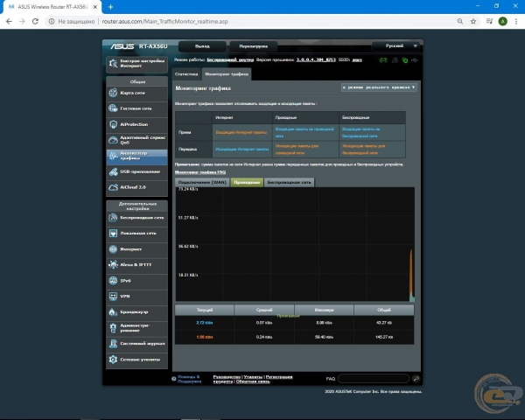The image size is (525, 420).
Task: Select the Traffic Analyzer icon in sidebar
Action: pyautogui.click(x=113, y=156)
